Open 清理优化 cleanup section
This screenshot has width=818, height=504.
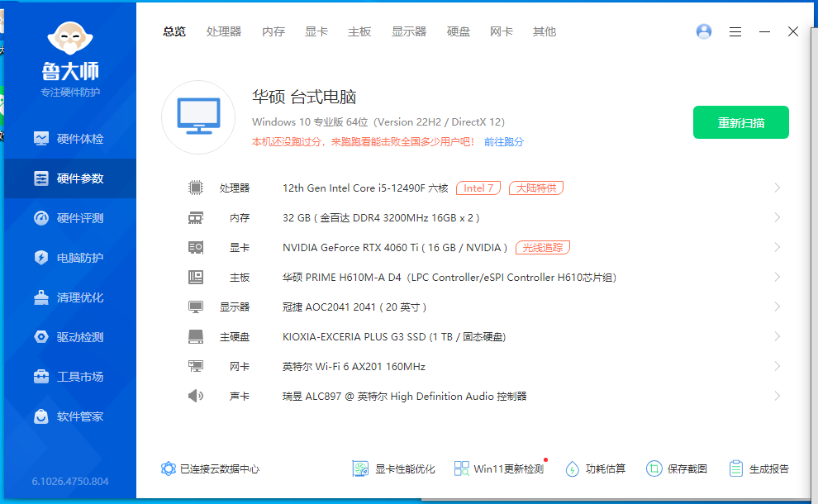point(69,297)
